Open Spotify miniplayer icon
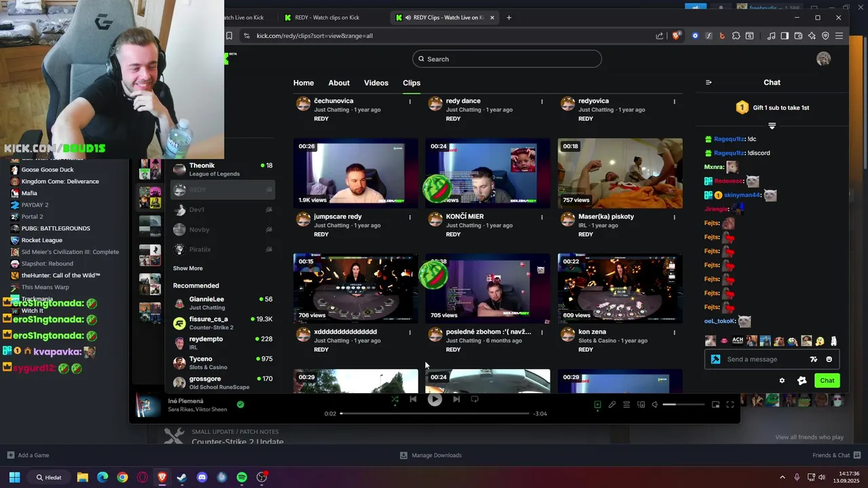Image resolution: width=868 pixels, height=488 pixels. (715, 405)
